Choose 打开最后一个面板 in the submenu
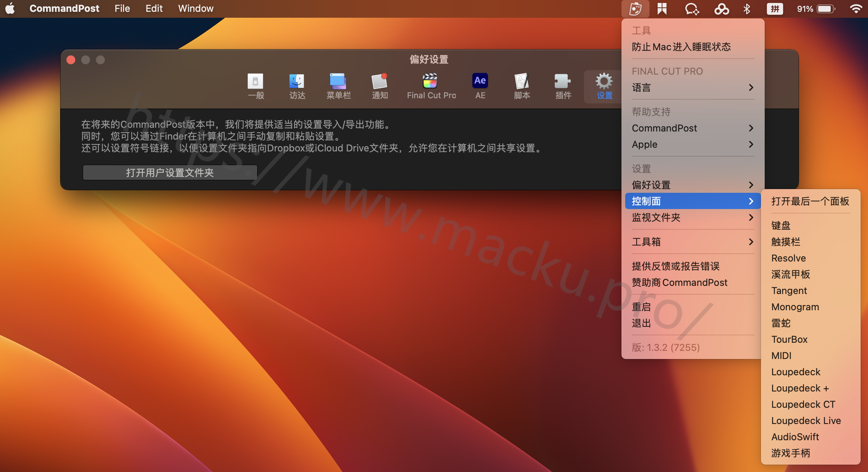 click(x=811, y=201)
